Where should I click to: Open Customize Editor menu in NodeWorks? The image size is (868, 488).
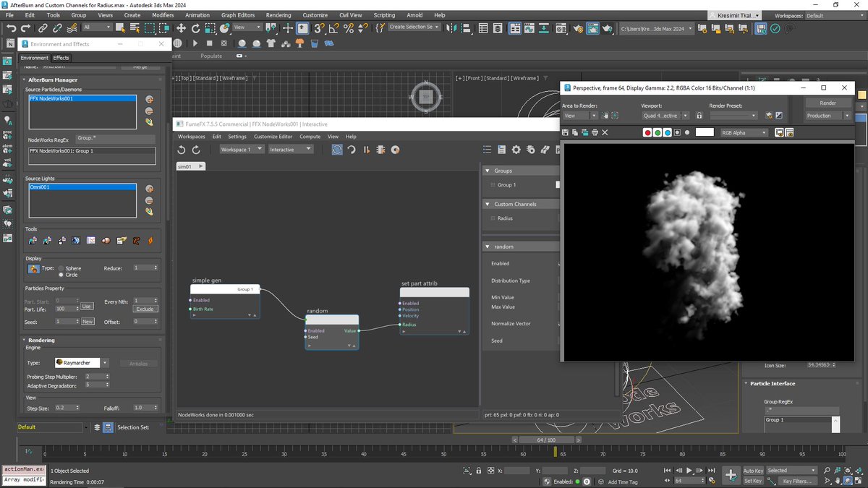tap(273, 136)
